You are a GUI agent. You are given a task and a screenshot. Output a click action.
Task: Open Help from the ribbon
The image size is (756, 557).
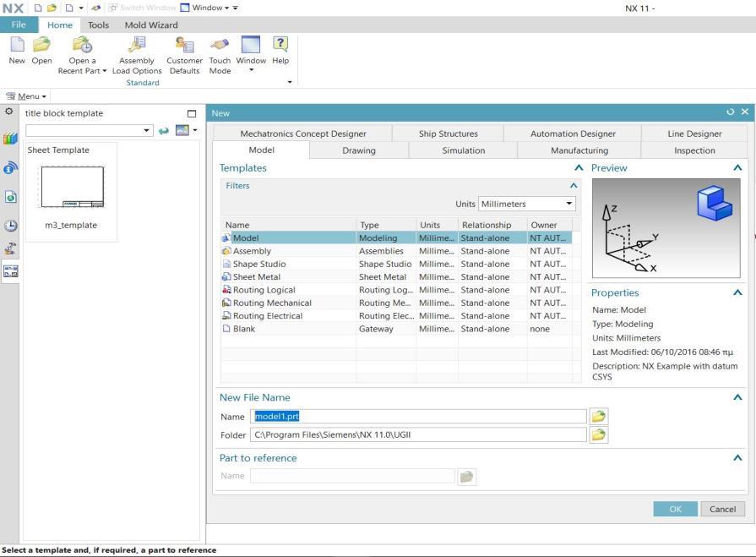[x=280, y=44]
